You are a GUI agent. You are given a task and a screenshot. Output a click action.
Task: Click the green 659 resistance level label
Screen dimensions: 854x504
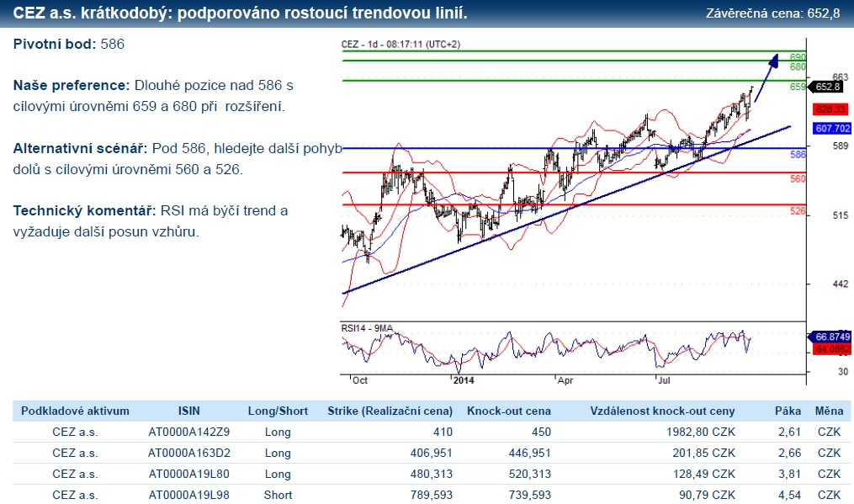tap(798, 87)
